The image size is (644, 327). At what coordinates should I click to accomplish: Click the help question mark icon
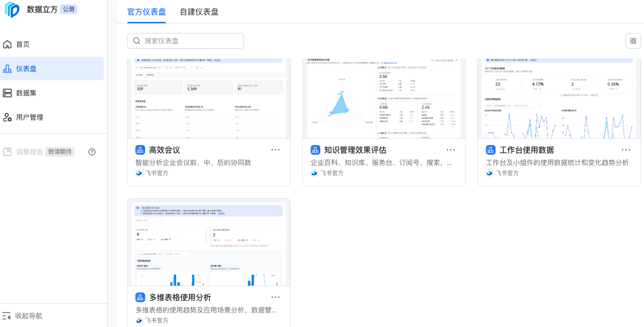point(92,152)
